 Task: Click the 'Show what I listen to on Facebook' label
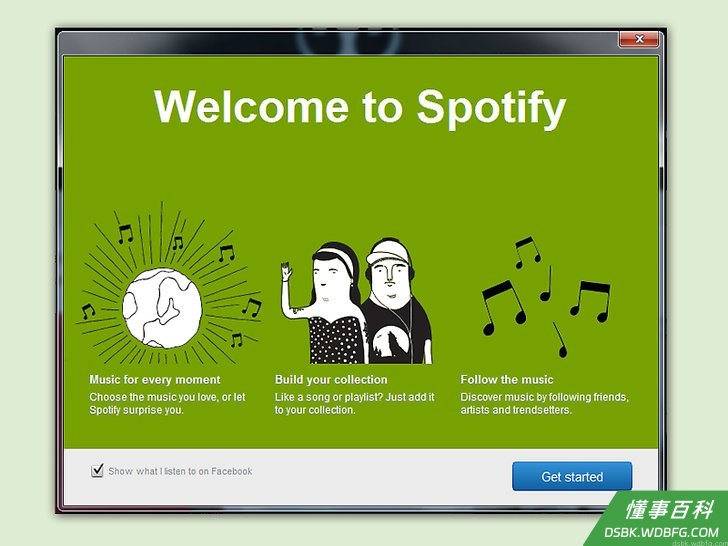click(x=180, y=471)
